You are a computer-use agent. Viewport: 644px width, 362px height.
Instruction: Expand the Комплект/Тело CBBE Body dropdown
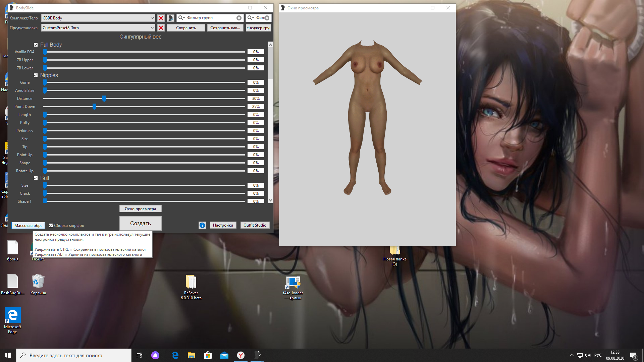coord(152,18)
